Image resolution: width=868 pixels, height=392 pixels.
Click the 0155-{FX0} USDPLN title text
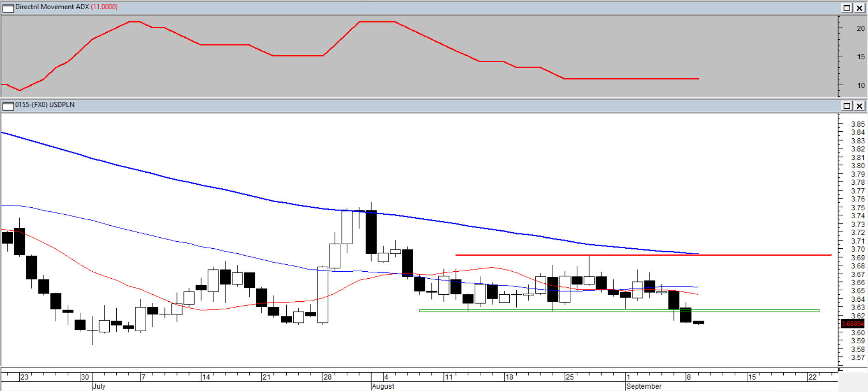coord(45,105)
